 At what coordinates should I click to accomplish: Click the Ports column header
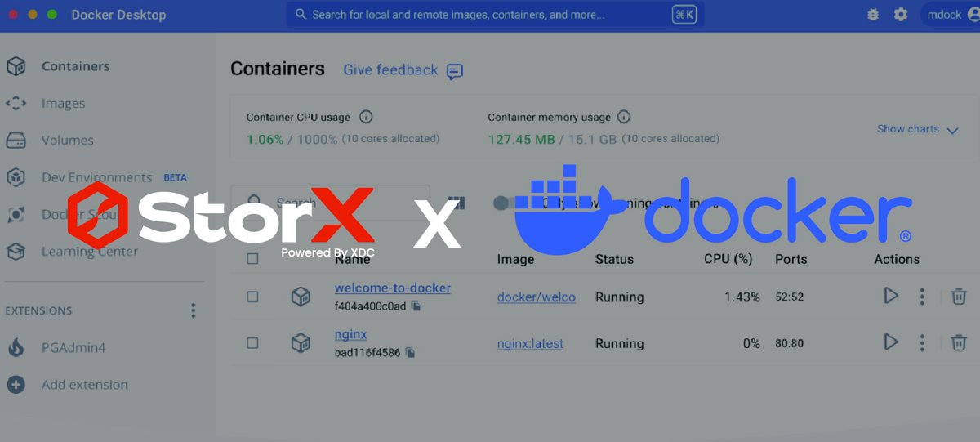[x=791, y=260]
